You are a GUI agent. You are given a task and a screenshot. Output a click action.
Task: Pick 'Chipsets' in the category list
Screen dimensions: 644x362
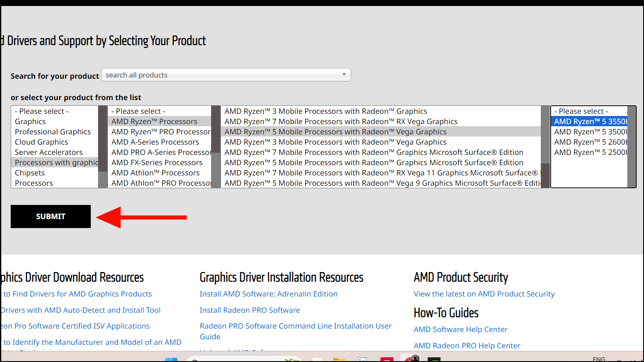[x=55, y=173]
